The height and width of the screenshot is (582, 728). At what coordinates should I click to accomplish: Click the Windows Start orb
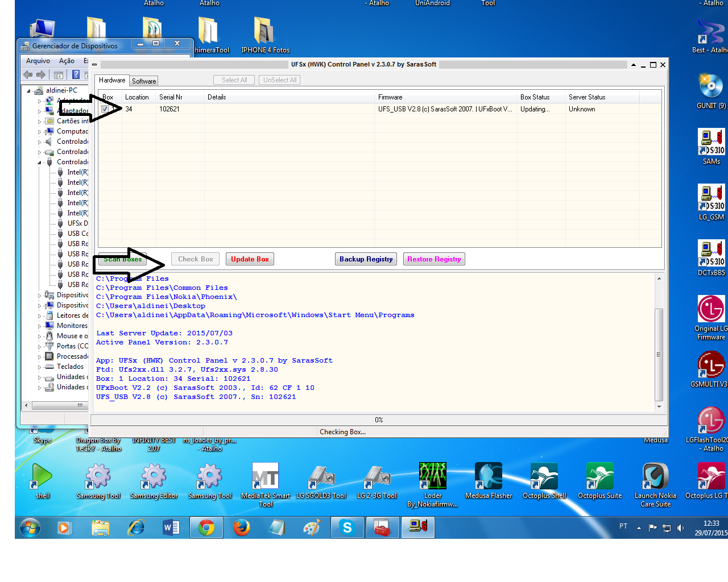pos(30,527)
